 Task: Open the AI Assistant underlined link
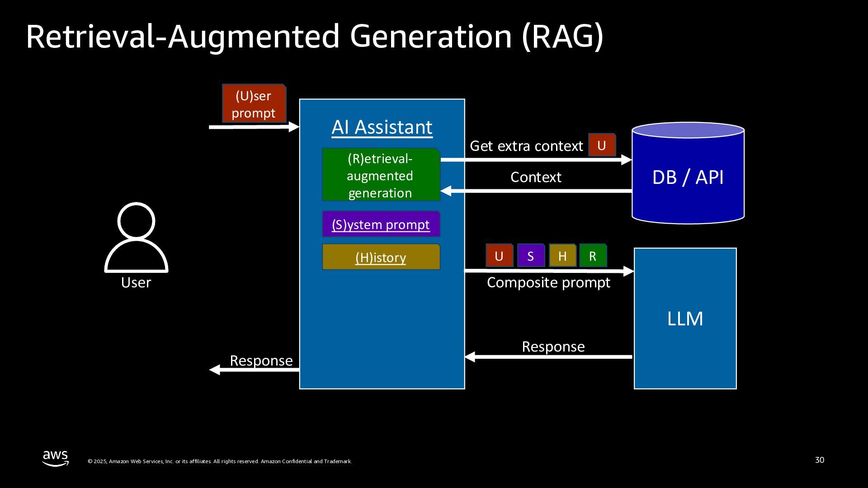382,127
